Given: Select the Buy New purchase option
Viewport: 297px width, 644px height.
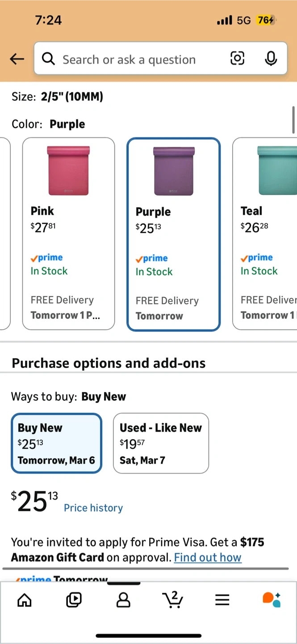Looking at the screenshot, I should tap(56, 443).
